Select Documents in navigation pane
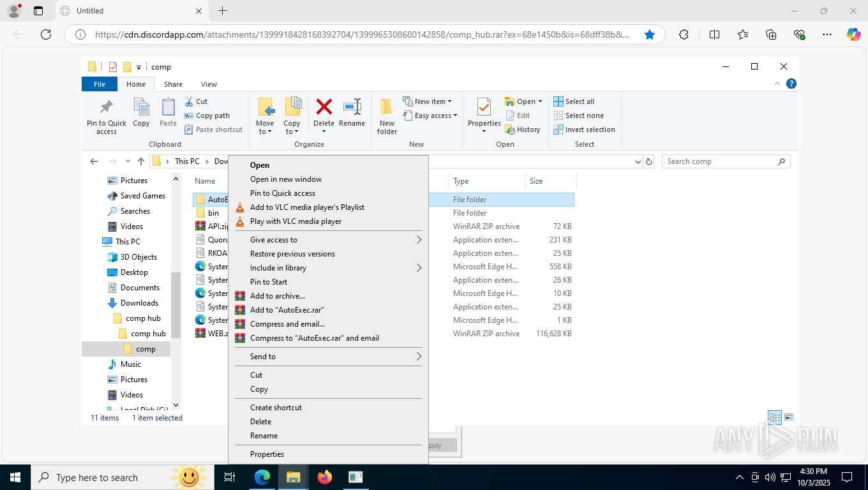This screenshot has width=868, height=490. [x=133, y=288]
